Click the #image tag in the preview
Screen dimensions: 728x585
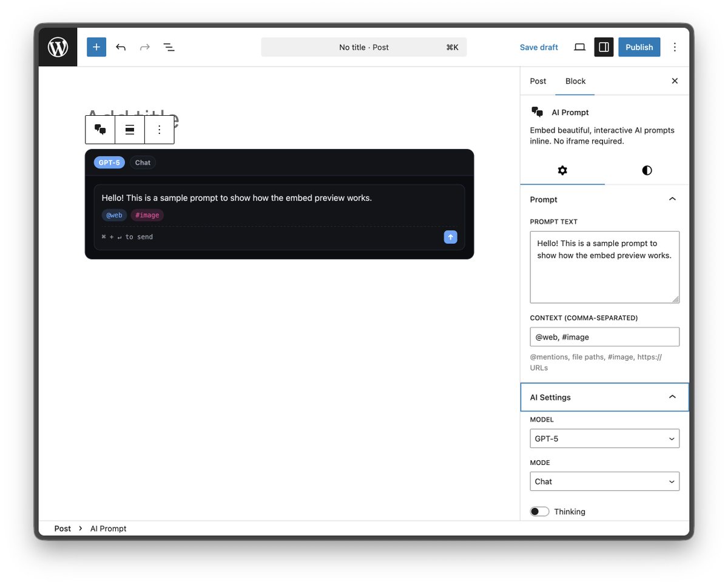(x=147, y=215)
